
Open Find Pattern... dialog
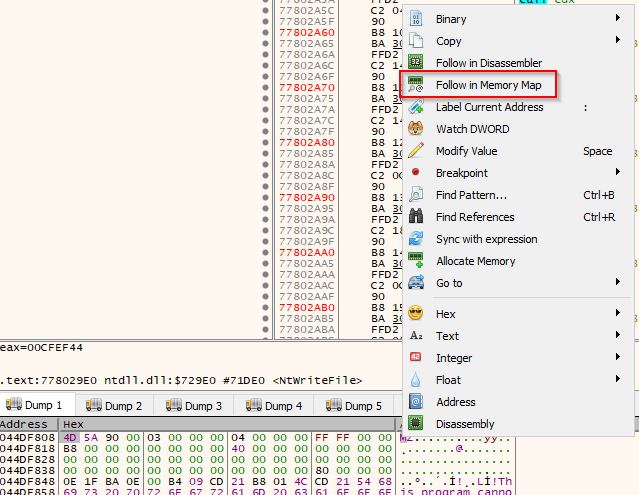pos(472,195)
